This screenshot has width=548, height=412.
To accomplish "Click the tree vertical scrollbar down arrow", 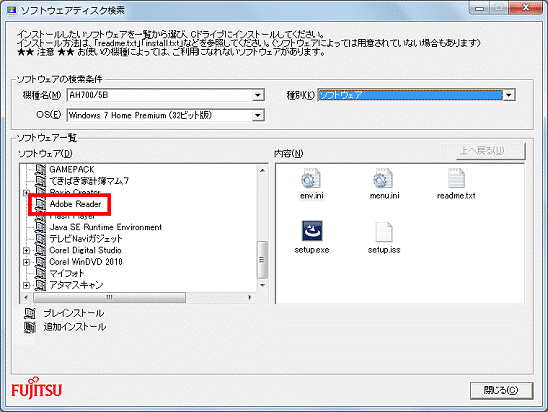I will (262, 285).
